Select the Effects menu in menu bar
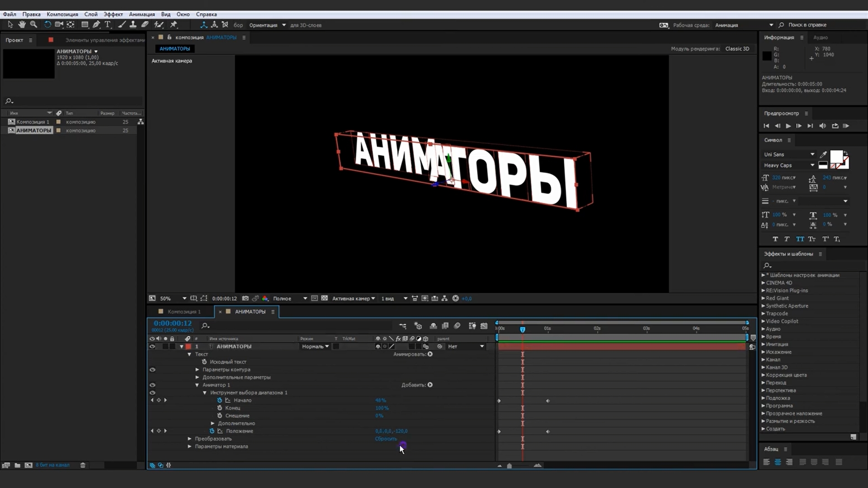This screenshot has width=868, height=488. [x=113, y=14]
